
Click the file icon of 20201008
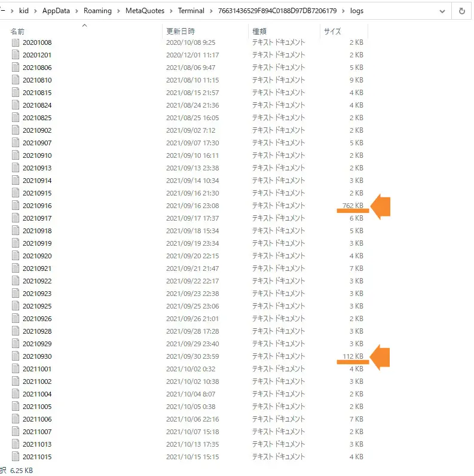[x=16, y=42]
